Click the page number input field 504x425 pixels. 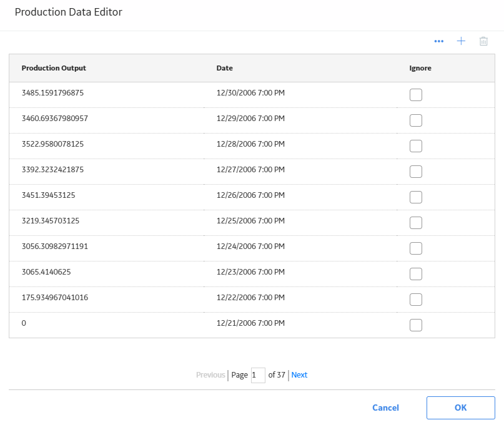pyautogui.click(x=258, y=375)
